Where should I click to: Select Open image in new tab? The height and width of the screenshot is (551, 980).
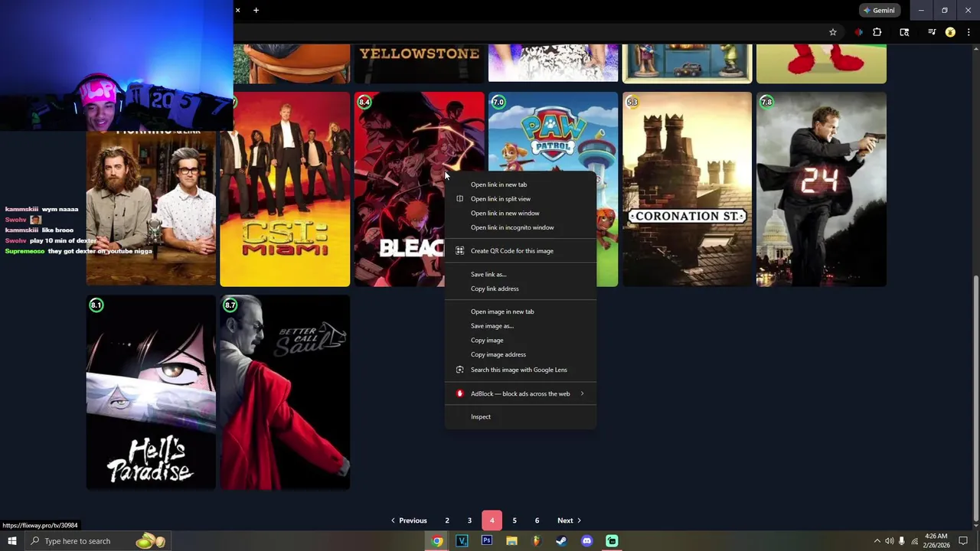(521, 311)
